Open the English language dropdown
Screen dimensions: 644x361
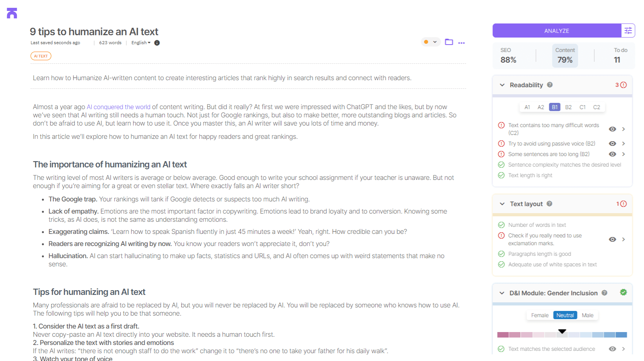coord(141,43)
